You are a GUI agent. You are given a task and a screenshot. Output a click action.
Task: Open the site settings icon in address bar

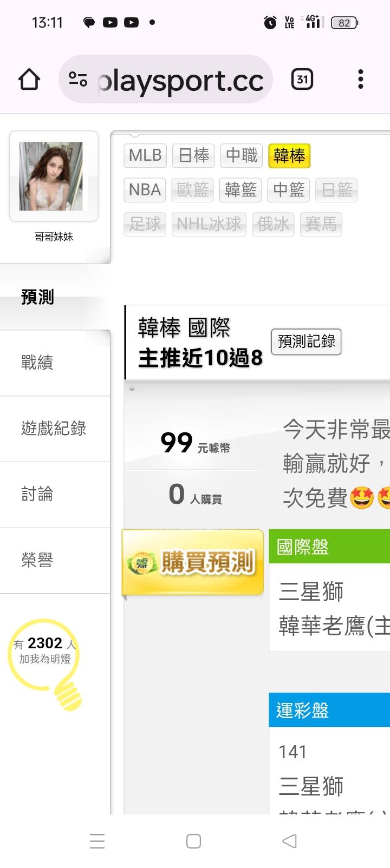click(x=78, y=80)
